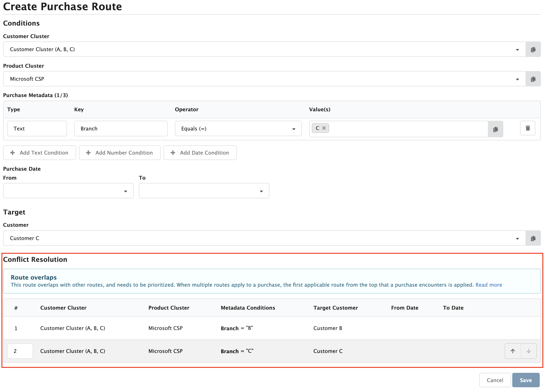
Task: Cancel creating the purchase route
Action: (495, 380)
